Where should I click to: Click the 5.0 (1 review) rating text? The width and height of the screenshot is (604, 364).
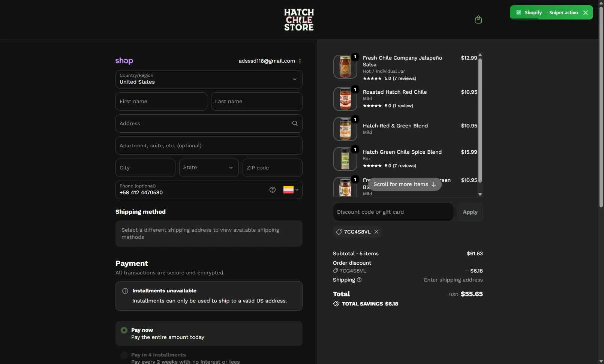pos(399,106)
